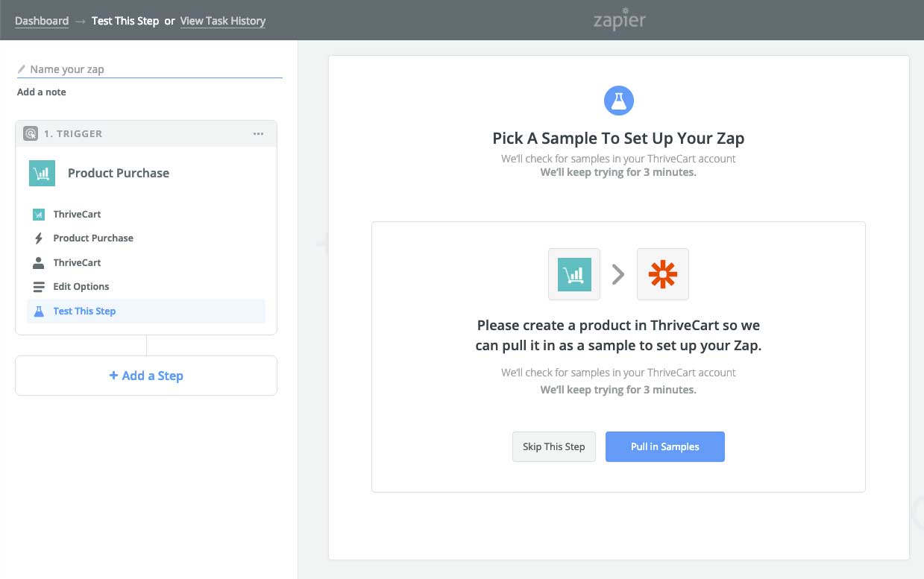The width and height of the screenshot is (924, 579).
Task: Click the person icon for the ThriveCart account
Action: coord(39,263)
